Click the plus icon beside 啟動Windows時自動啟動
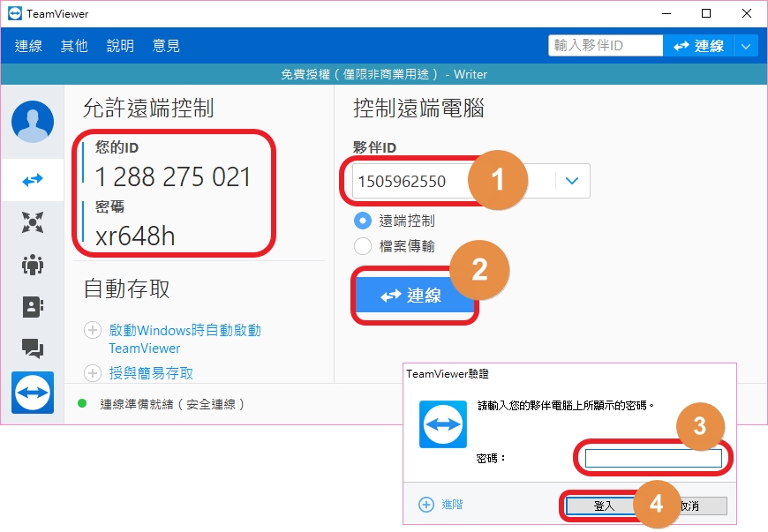The width and height of the screenshot is (768, 532). pos(93,330)
